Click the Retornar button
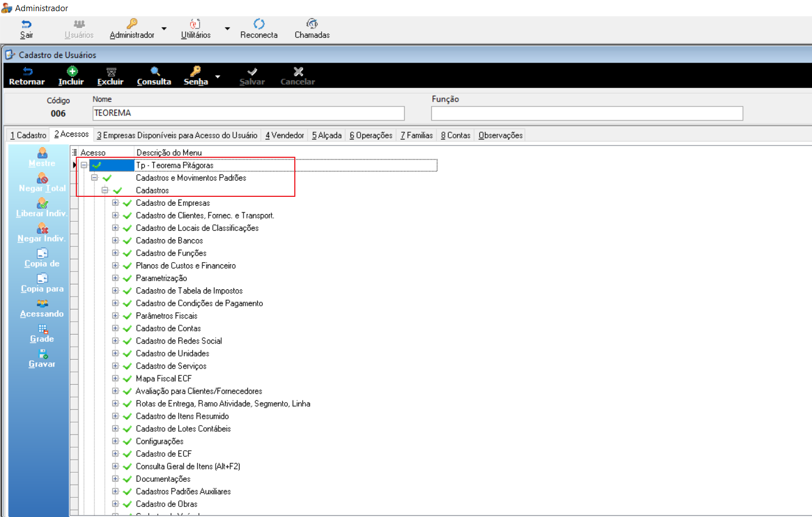This screenshot has width=812, height=517. (x=27, y=76)
